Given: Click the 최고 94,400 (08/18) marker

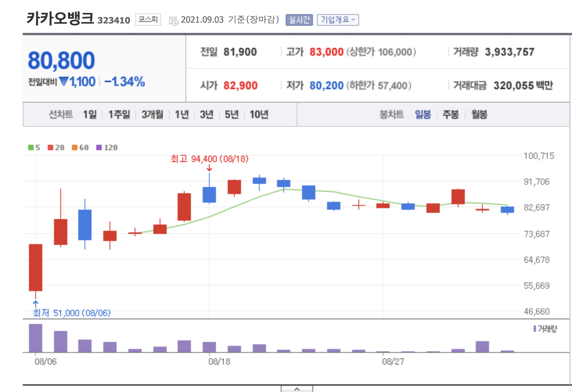Looking at the screenshot, I should coord(210,159).
